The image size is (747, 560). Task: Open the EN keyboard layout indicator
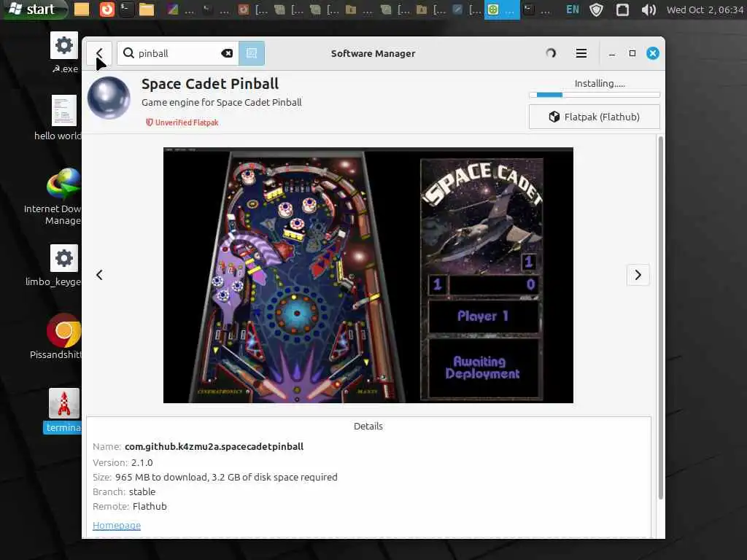pos(573,9)
